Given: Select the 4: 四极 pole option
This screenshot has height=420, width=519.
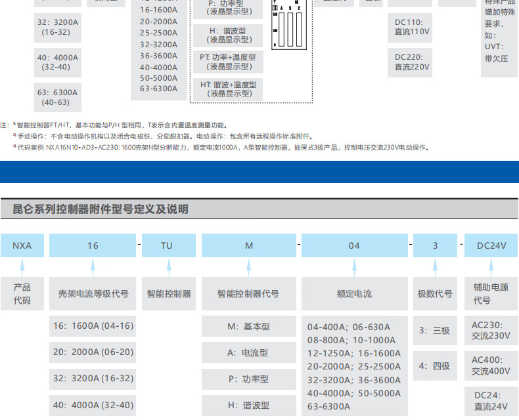Looking at the screenshot, I should click(435, 366).
